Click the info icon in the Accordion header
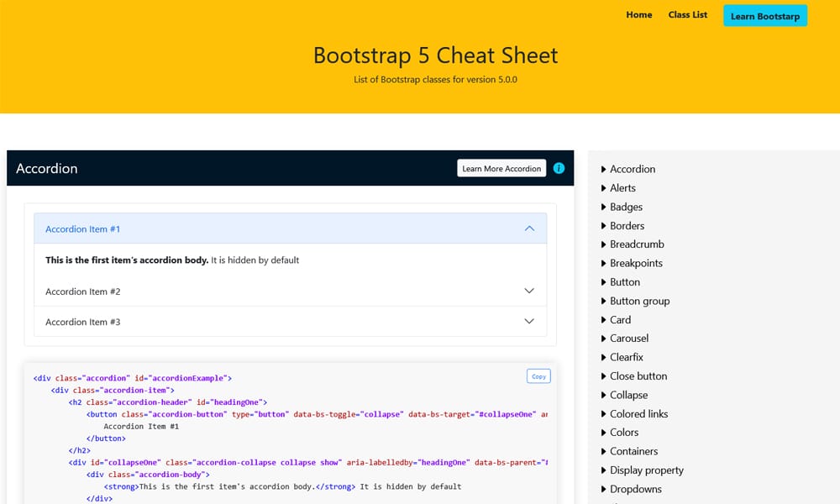This screenshot has height=504, width=840. [559, 168]
